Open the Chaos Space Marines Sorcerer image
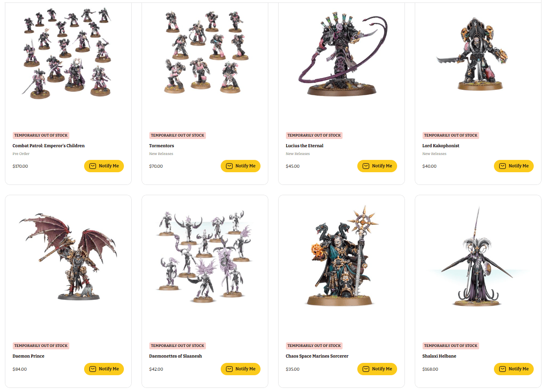553x392 pixels. (341, 255)
